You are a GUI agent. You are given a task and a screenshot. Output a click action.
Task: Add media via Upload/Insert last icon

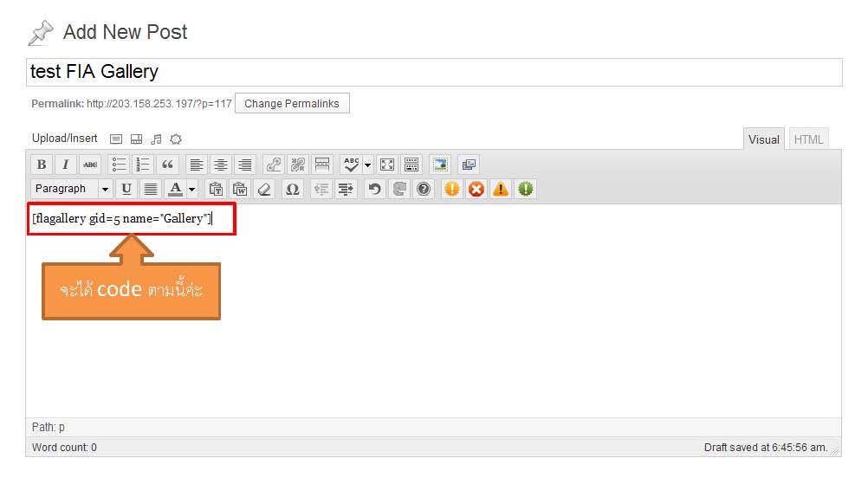pos(176,139)
